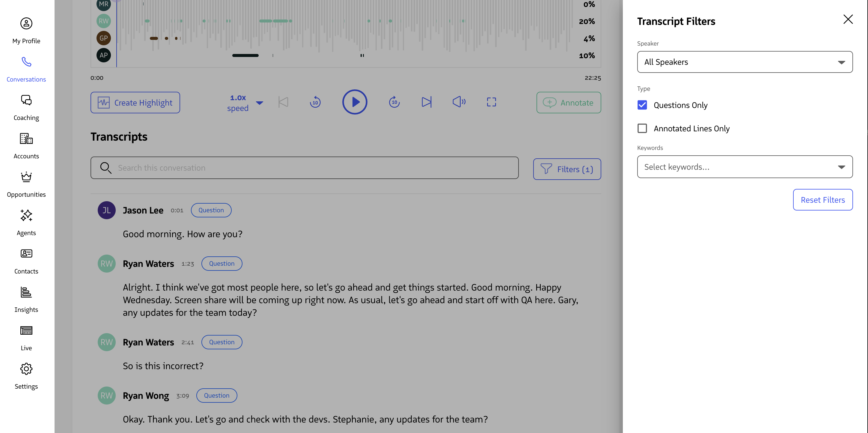Go to Conversations phone icon

[26, 62]
